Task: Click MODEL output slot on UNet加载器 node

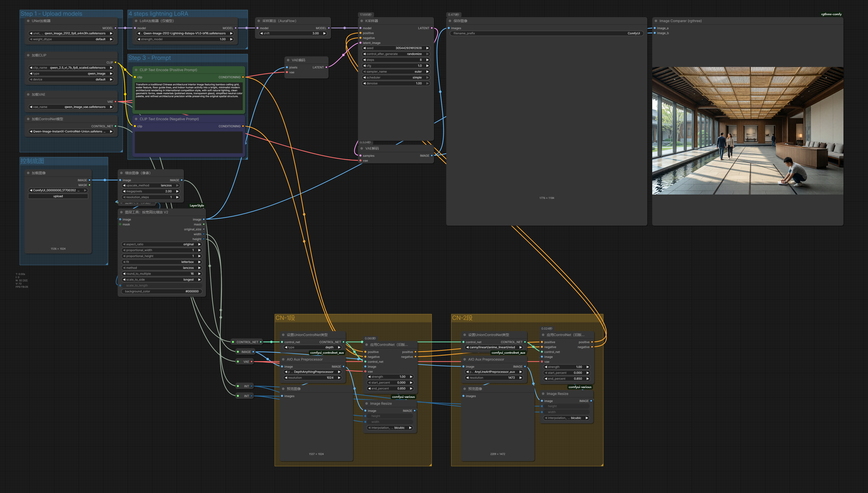Action: pos(115,28)
